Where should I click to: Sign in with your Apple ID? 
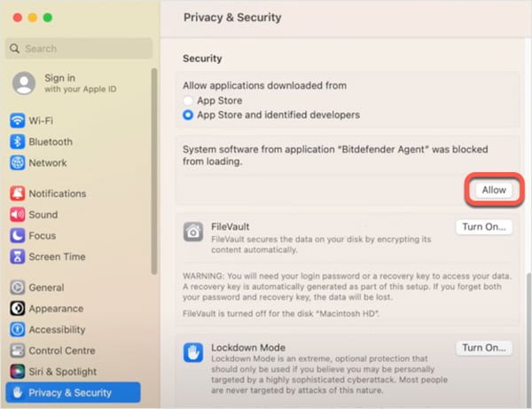[59, 83]
